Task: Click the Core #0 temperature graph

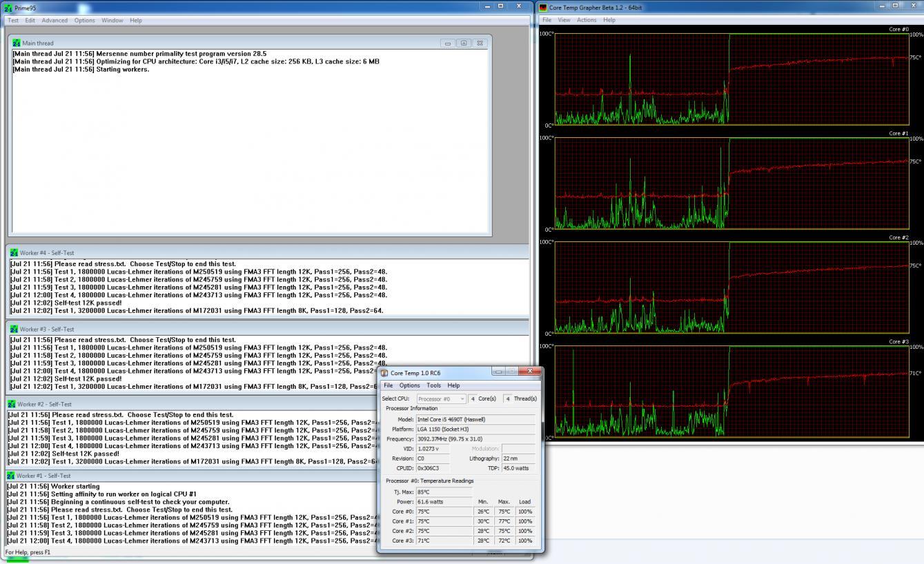Action: 731,79
